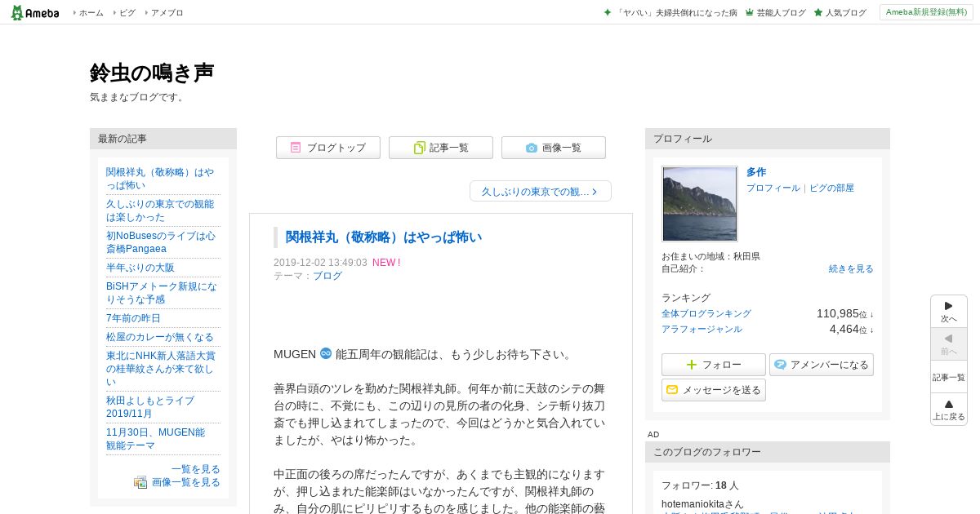Image resolution: width=980 pixels, height=514 pixels.
Task: Click the speech bubble icon on アメンバーになる
Action: pos(781,365)
